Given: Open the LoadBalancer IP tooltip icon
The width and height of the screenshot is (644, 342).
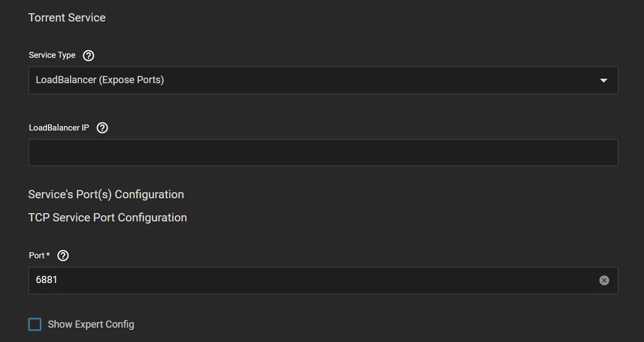Looking at the screenshot, I should click(x=102, y=127).
